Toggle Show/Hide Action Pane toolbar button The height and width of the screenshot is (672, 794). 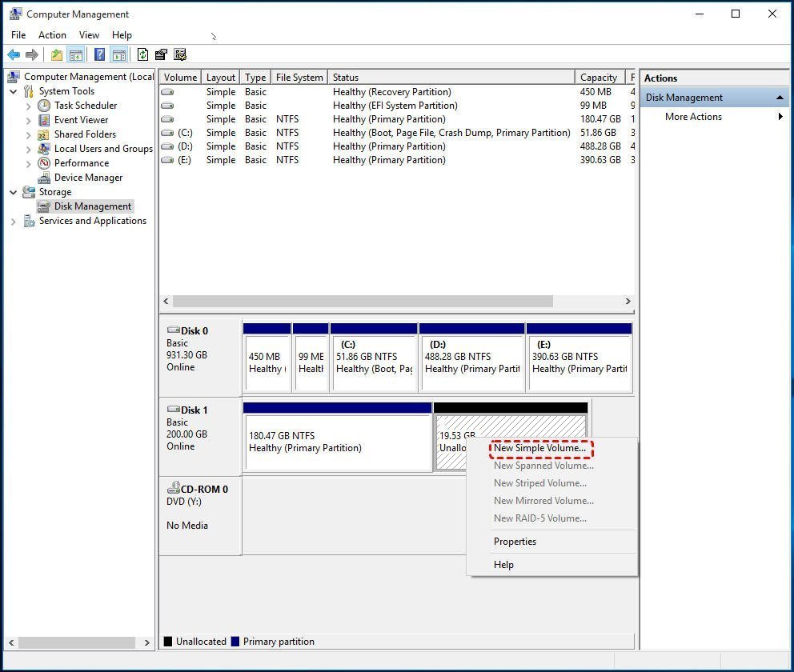(118, 54)
